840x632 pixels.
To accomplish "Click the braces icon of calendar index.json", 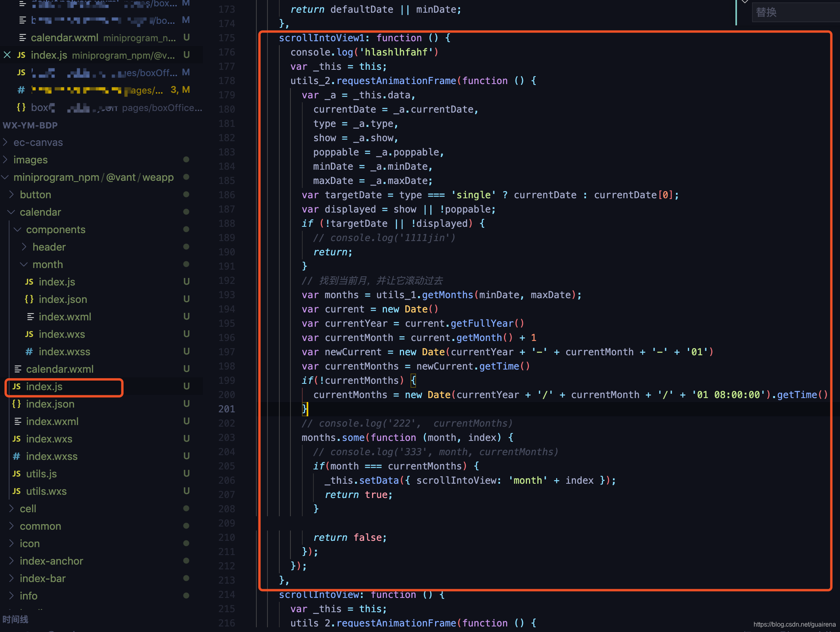I will [x=17, y=404].
